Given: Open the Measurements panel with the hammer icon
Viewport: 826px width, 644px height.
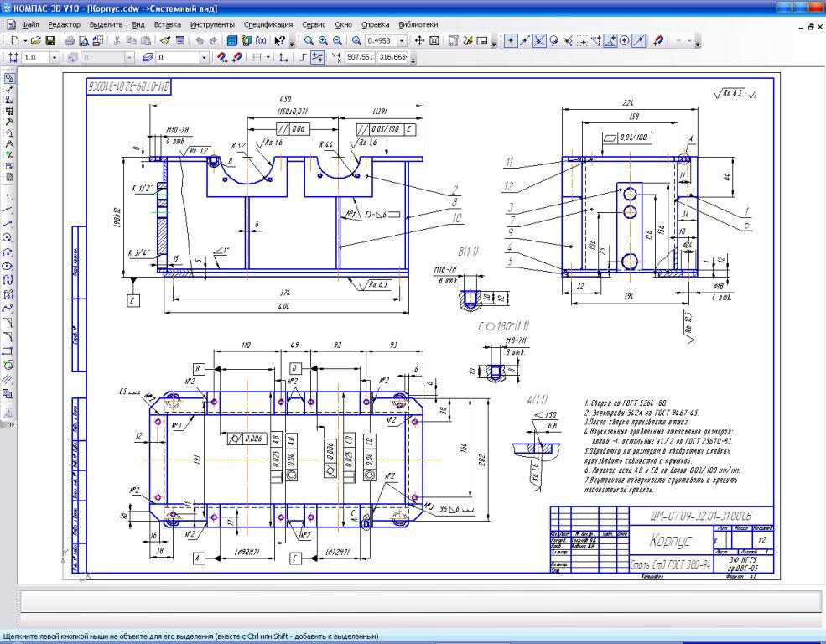Looking at the screenshot, I should click(9, 122).
